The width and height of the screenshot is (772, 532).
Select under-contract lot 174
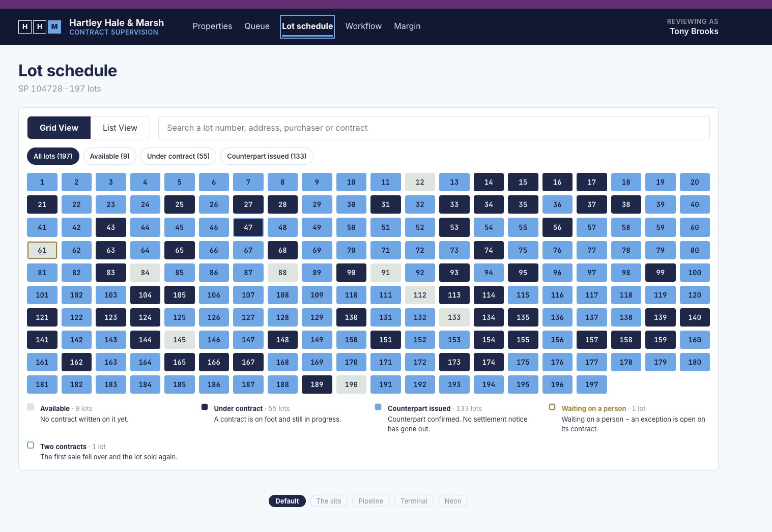point(489,362)
